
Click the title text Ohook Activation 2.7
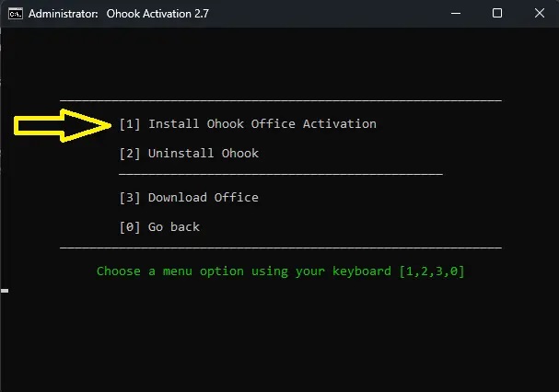point(157,14)
